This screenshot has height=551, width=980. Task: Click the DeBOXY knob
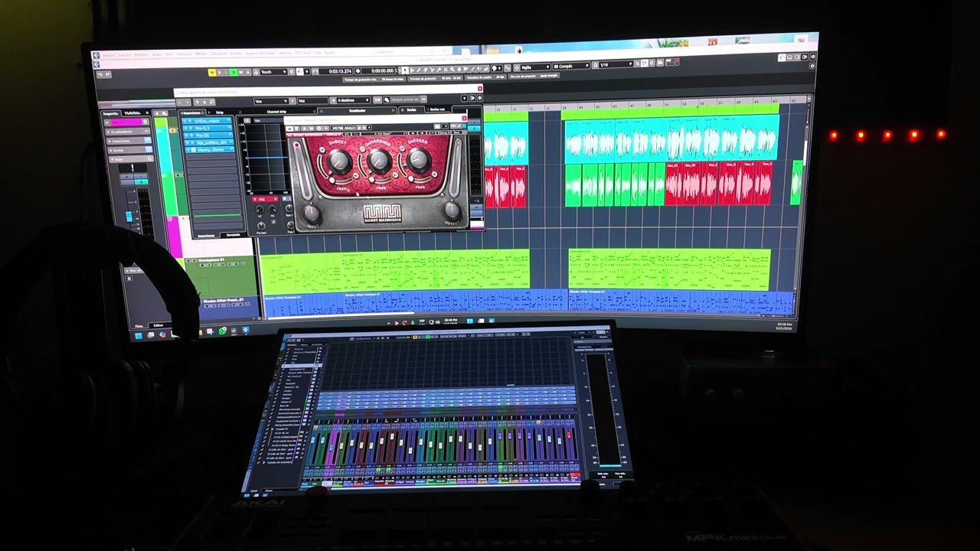click(340, 161)
